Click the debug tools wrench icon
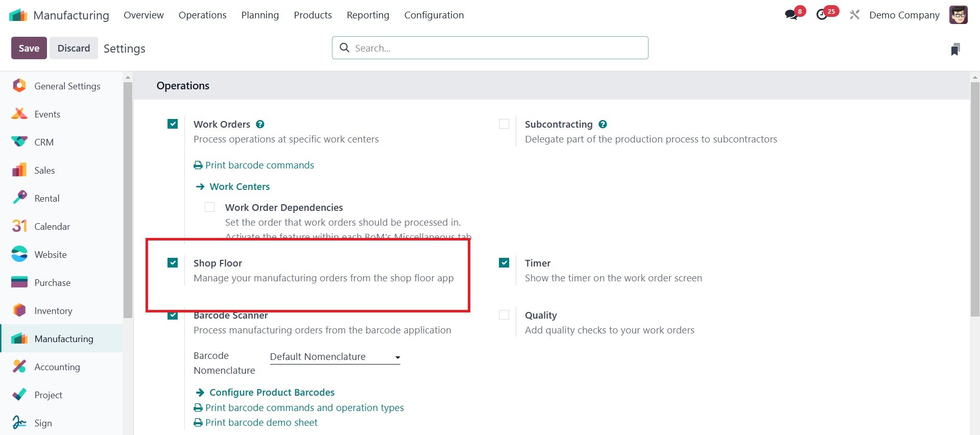This screenshot has height=435, width=980. pyautogui.click(x=854, y=15)
